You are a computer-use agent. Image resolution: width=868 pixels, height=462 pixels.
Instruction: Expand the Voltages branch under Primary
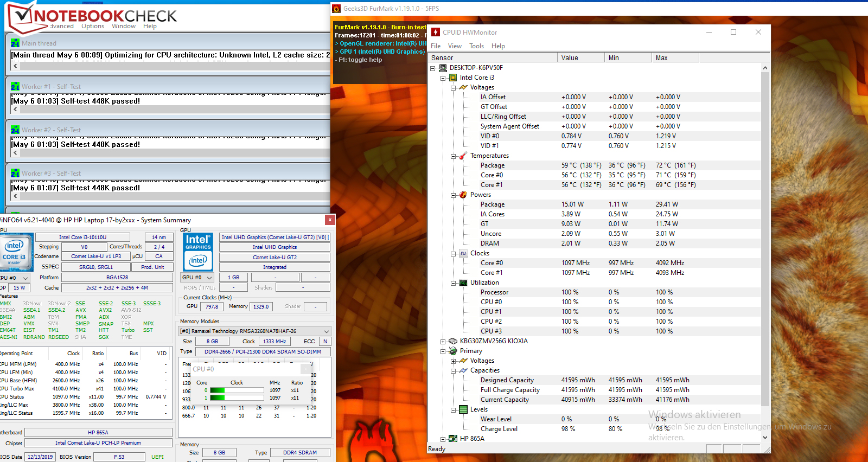[454, 361]
